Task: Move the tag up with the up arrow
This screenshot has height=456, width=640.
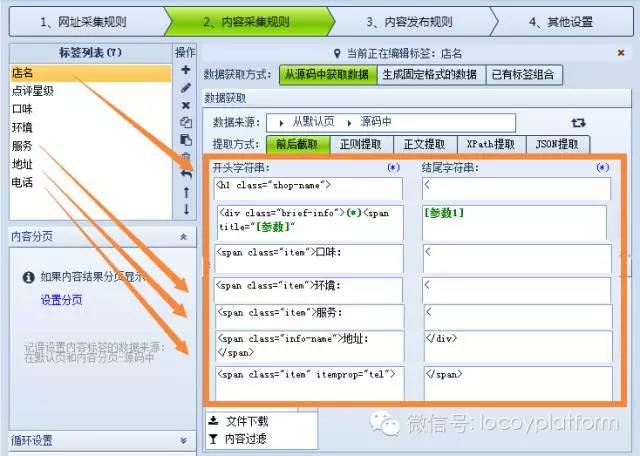Action: [x=186, y=192]
